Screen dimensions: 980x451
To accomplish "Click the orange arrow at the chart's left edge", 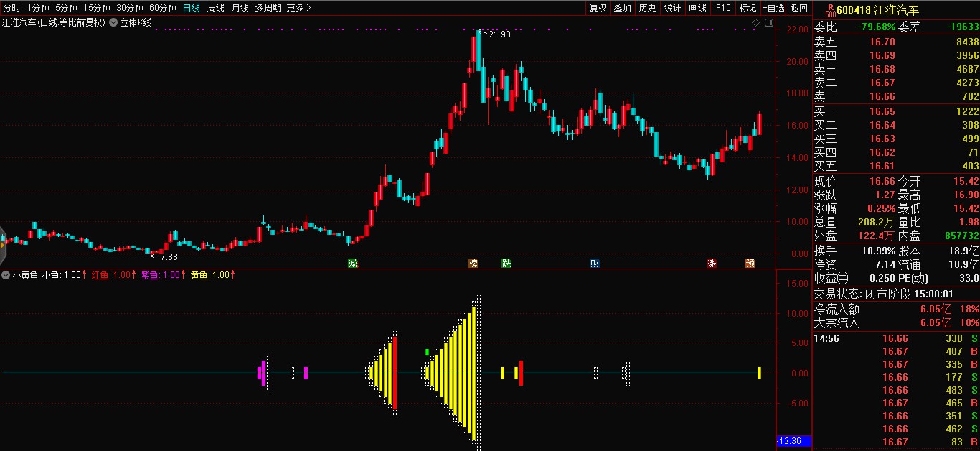I will click(x=3, y=246).
